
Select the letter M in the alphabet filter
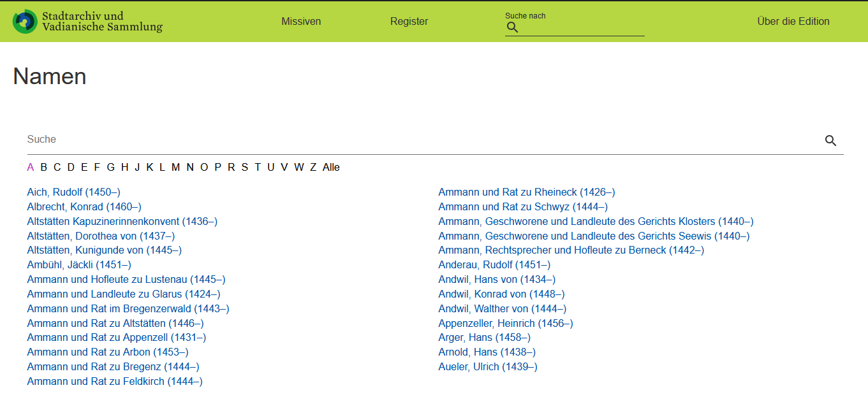pyautogui.click(x=175, y=167)
